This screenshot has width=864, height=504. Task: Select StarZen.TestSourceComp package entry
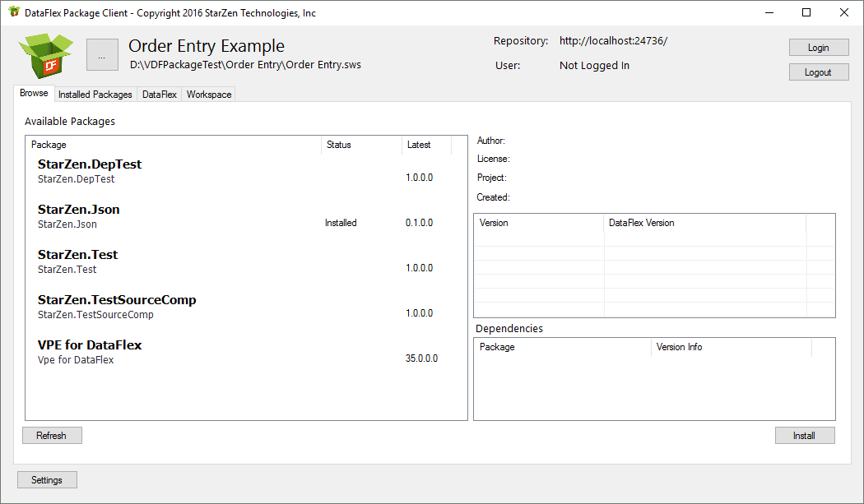pos(246,307)
